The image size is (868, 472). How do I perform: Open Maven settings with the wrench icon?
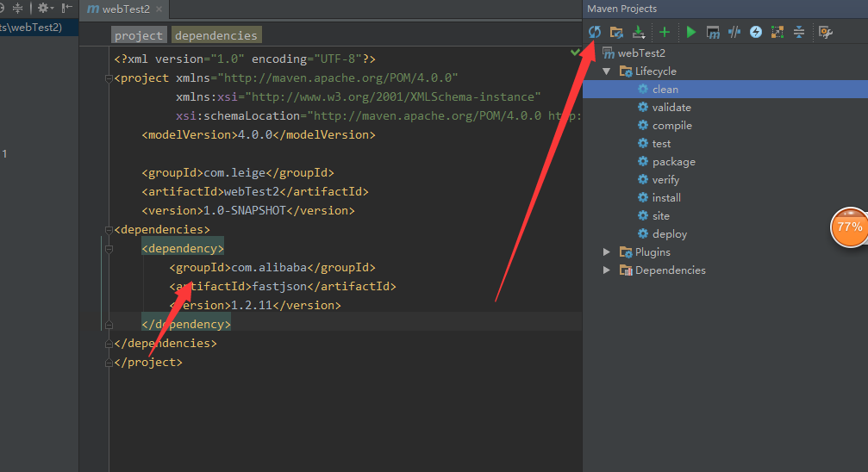826,32
